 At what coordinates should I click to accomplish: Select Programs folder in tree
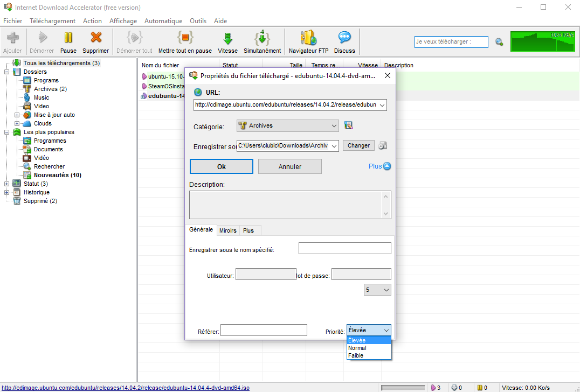pyautogui.click(x=46, y=80)
